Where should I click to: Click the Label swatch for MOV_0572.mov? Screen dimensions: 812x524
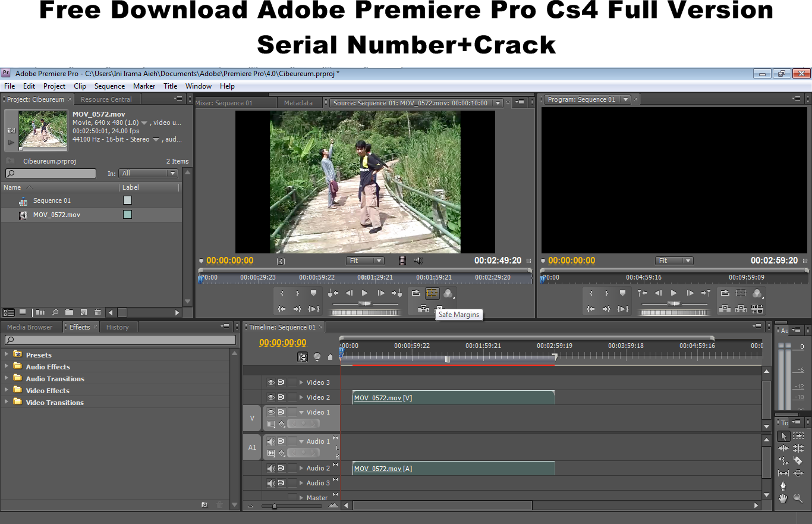(x=127, y=215)
